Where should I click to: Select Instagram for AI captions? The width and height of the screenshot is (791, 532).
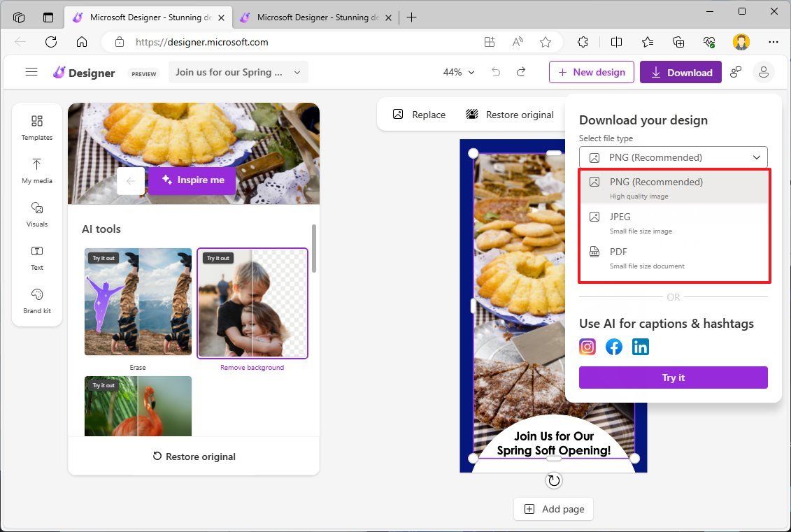pyautogui.click(x=587, y=346)
